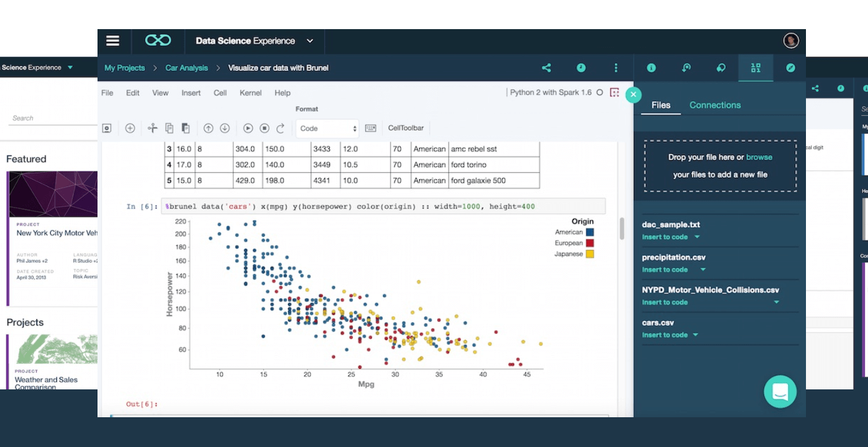
Task: Open the hamburger navigation menu
Action: 113,41
